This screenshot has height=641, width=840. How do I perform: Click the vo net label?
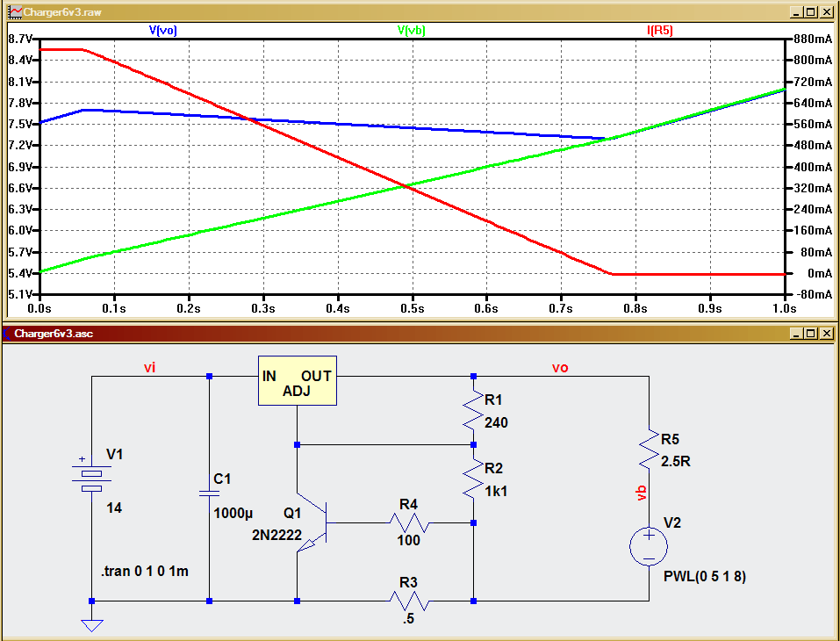(x=560, y=368)
